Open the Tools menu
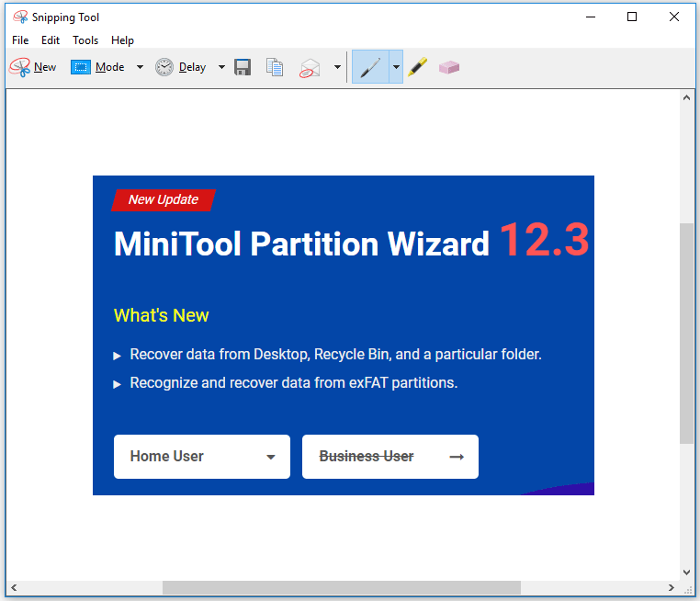The width and height of the screenshot is (700, 601). [85, 40]
